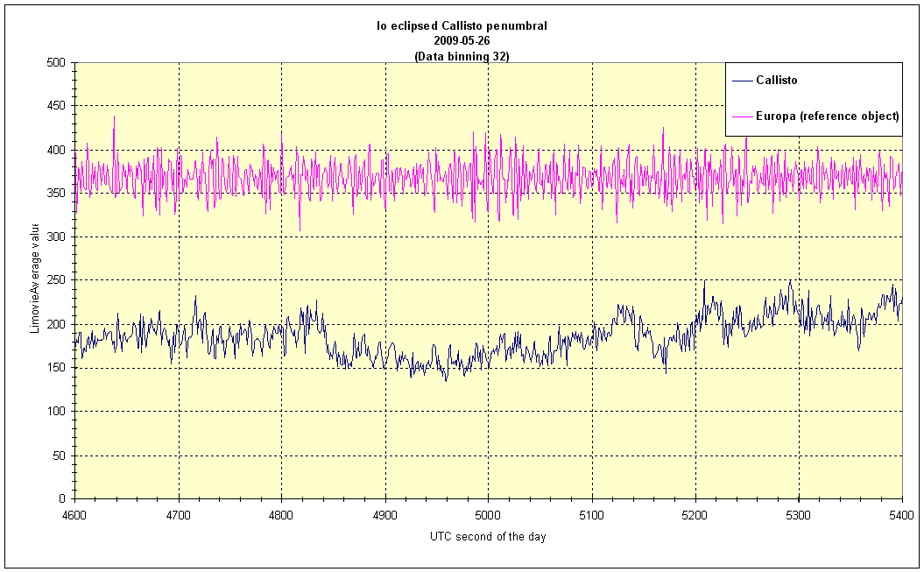
Task: Click y-axis label 0
Action: click(62, 499)
